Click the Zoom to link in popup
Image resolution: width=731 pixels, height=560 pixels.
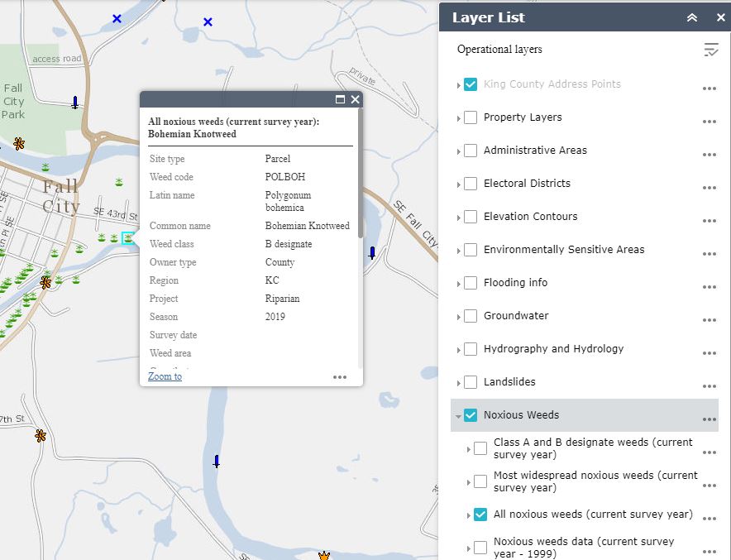click(x=165, y=376)
